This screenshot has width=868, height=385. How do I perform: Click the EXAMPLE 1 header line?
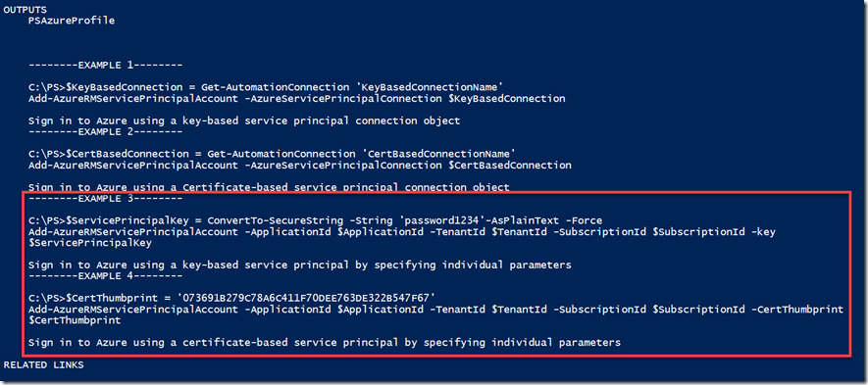(x=106, y=66)
